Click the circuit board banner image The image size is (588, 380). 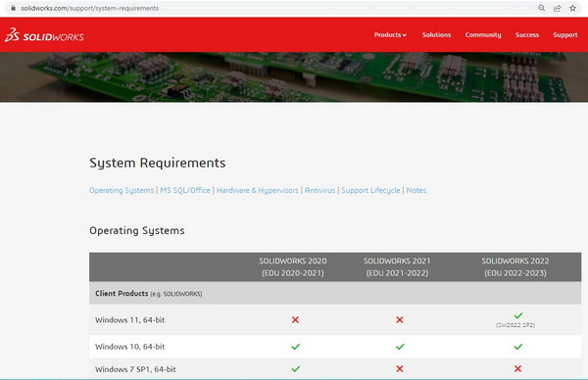pyautogui.click(x=294, y=76)
